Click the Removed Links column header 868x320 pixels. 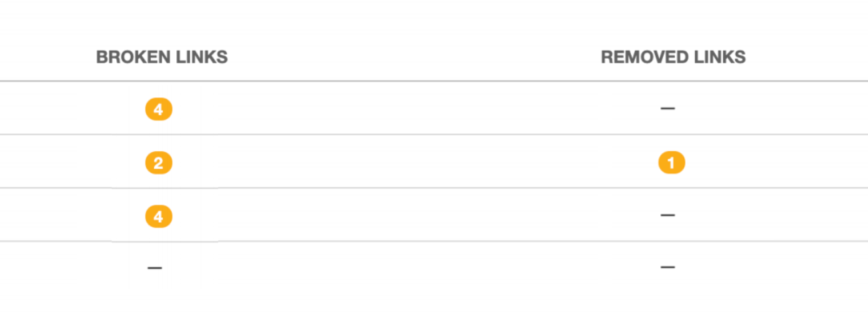673,57
